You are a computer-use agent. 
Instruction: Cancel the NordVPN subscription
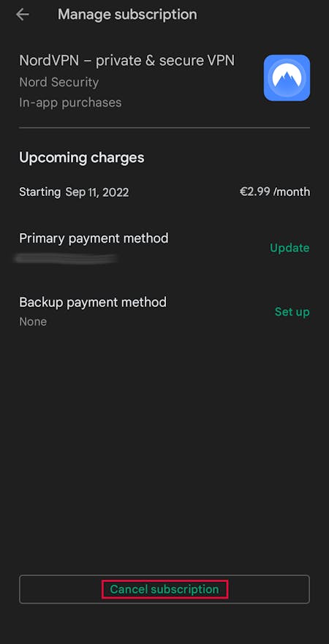coord(164,589)
